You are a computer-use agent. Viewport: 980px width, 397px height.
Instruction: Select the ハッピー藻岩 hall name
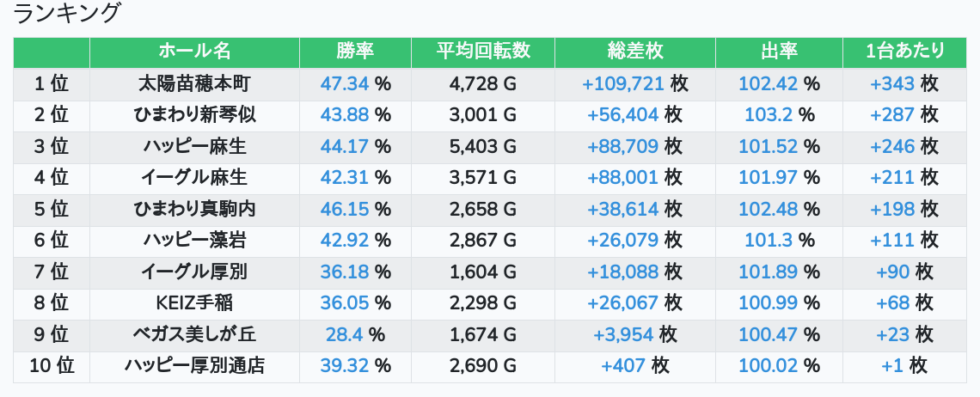194,241
